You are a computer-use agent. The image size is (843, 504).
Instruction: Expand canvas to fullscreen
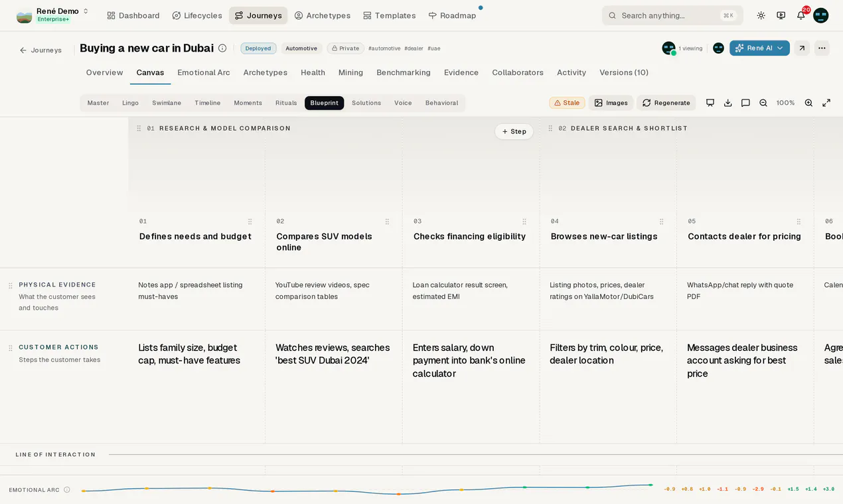point(826,103)
